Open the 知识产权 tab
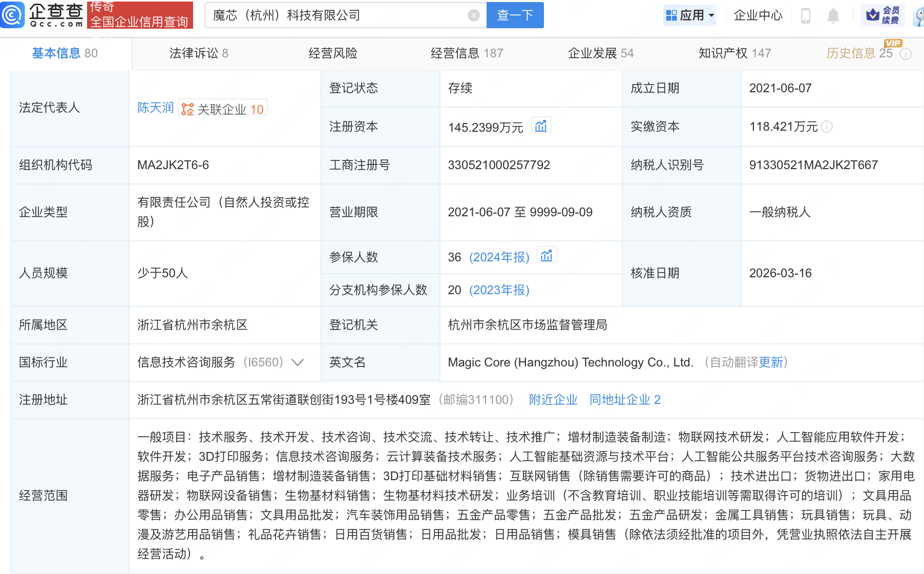The height and width of the screenshot is (574, 924). tap(734, 53)
